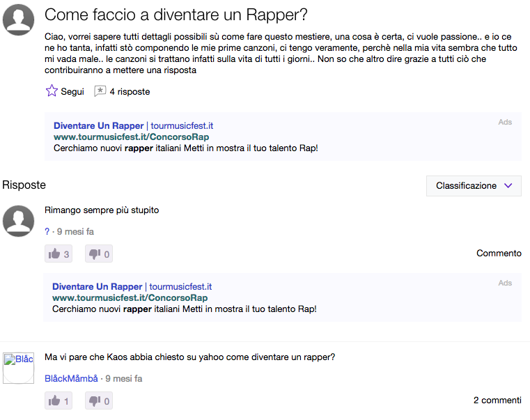Image resolution: width=530 pixels, height=420 pixels.
Task: Click '9 mesi fa' timestamp next to BlåckMåmbå
Action: tap(124, 379)
